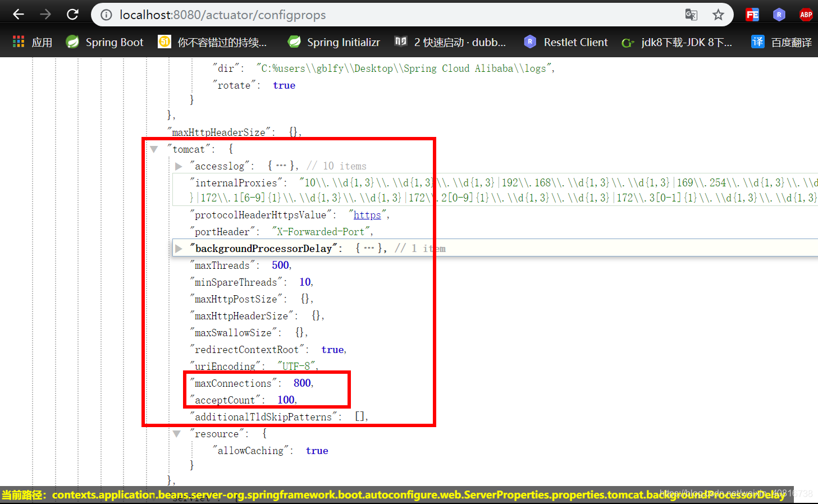Click the "protocolHeaderHttpsValue" key
The image size is (818, 504).
click(x=261, y=215)
